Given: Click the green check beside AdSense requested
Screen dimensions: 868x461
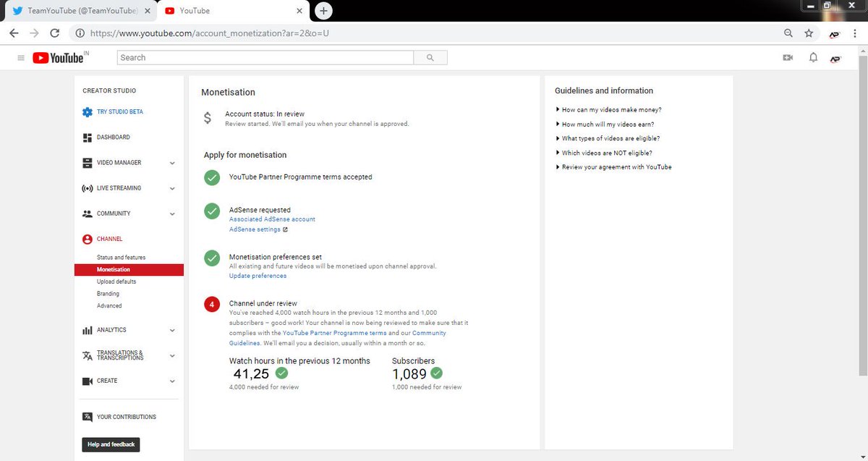Looking at the screenshot, I should pos(212,211).
